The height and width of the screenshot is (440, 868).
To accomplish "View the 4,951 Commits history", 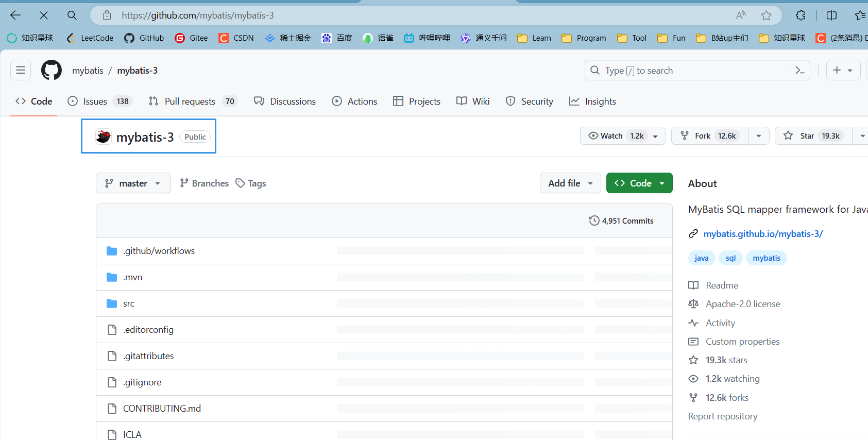I will coord(621,221).
